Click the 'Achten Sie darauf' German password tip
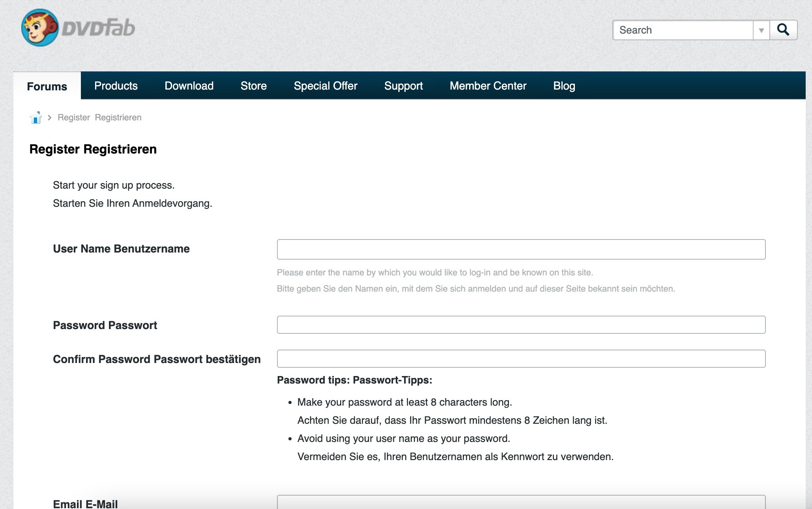 click(x=452, y=420)
